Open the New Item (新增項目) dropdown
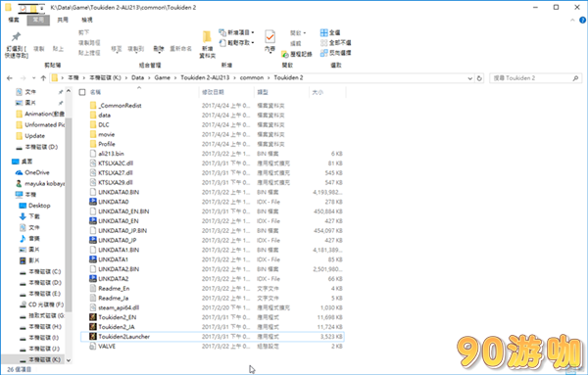This screenshot has width=588, height=375. click(236, 32)
